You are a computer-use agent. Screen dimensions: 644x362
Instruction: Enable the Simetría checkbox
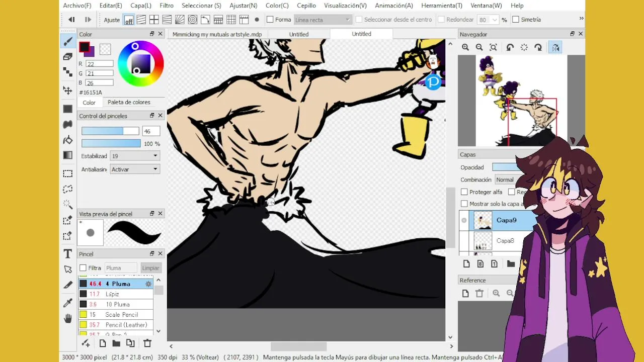click(x=516, y=20)
